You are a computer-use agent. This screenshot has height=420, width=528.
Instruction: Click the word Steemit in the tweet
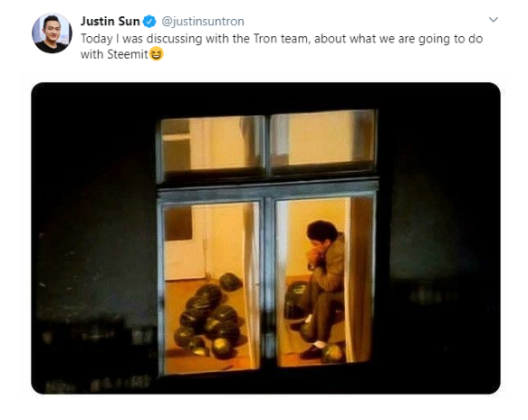(x=128, y=54)
